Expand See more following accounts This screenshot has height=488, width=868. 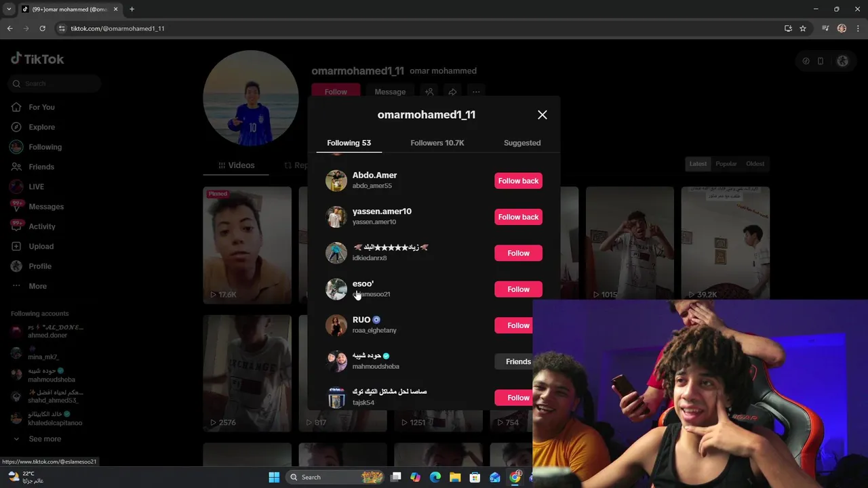click(x=45, y=439)
